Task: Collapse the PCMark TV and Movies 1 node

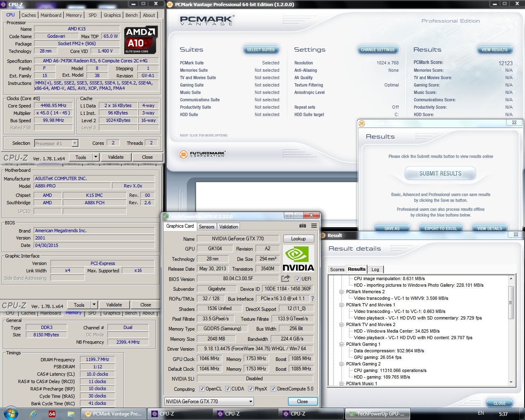Action: coord(341,305)
